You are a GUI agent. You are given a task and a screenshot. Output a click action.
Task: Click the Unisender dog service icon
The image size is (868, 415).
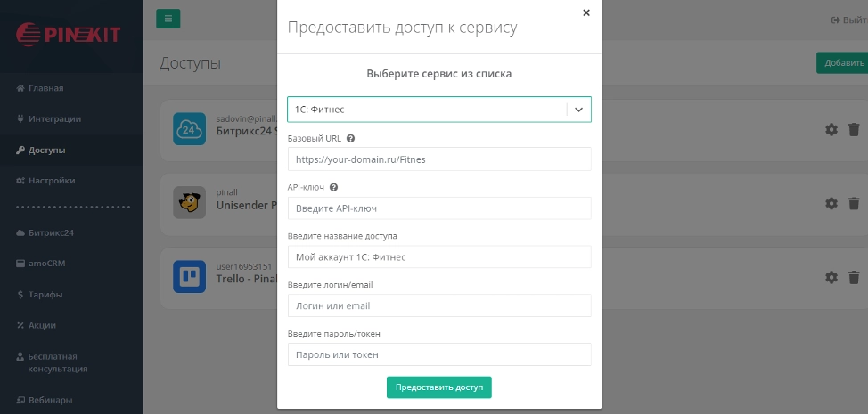coord(189,202)
